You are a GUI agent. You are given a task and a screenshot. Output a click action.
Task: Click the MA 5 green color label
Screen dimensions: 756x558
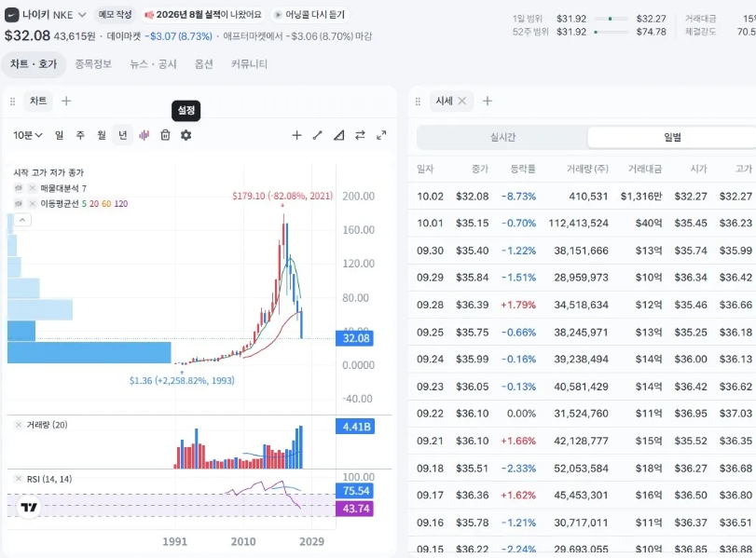(85, 203)
